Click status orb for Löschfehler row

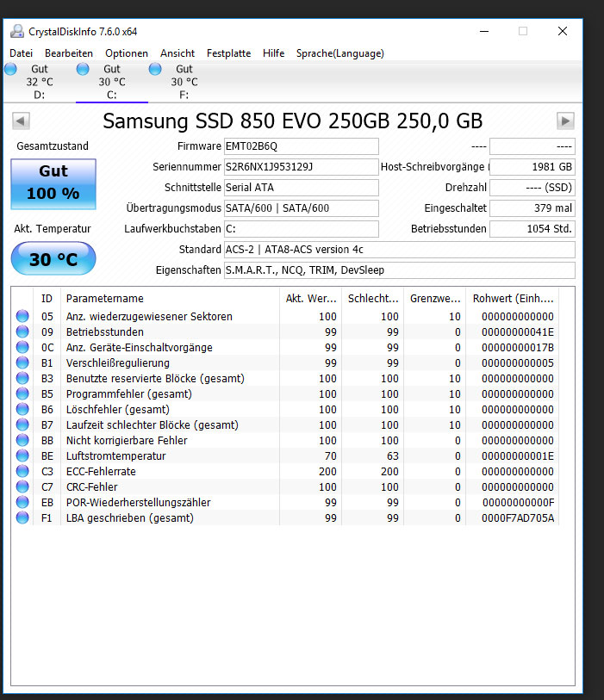(x=22, y=409)
